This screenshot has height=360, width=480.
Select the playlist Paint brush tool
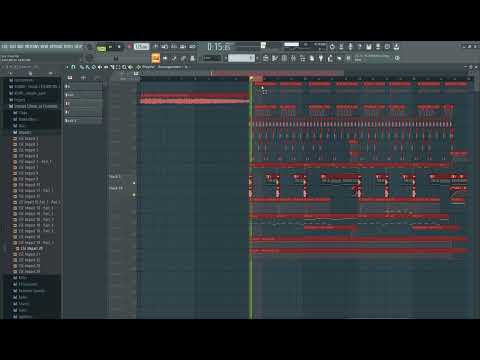tap(88, 67)
